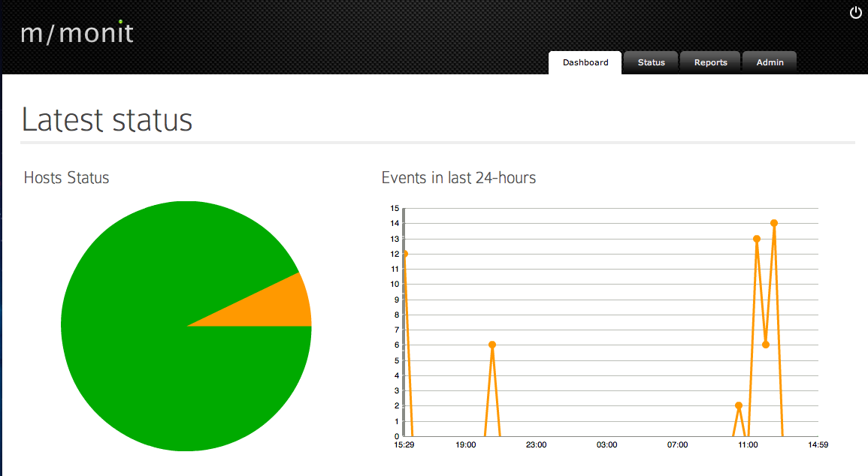Open the Admin tab
This screenshot has width=868, height=476.
pyautogui.click(x=770, y=62)
